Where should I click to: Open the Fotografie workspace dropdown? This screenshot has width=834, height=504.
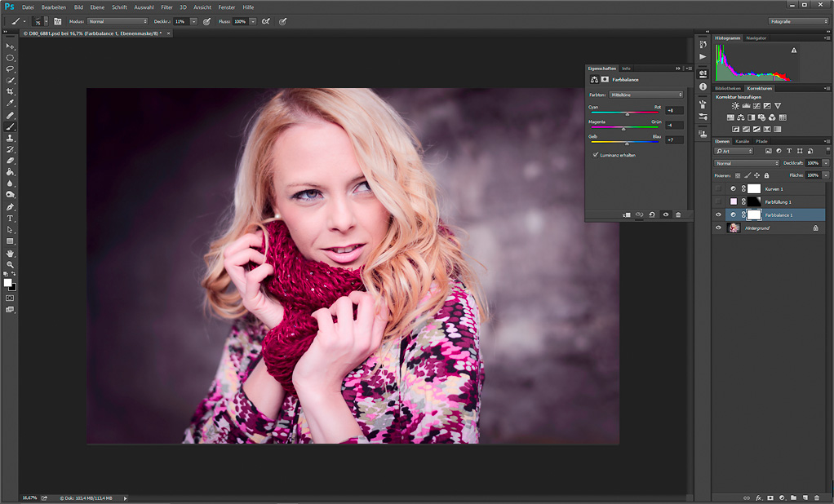pos(798,21)
